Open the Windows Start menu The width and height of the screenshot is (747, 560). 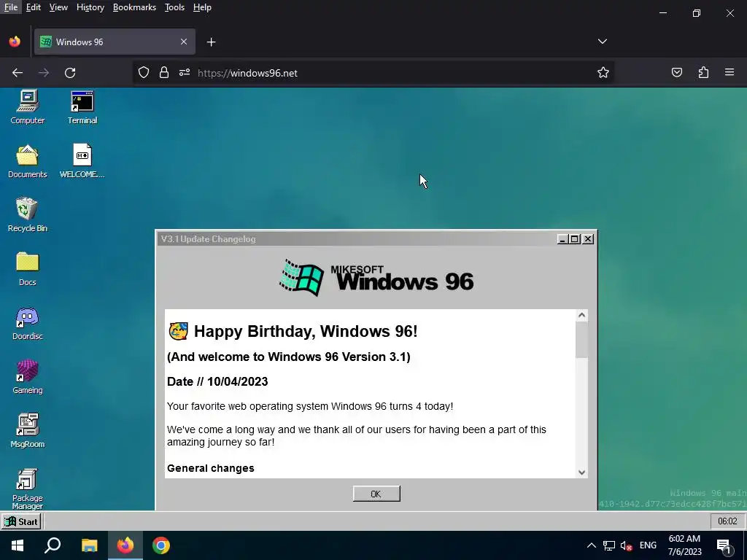[x=18, y=545]
